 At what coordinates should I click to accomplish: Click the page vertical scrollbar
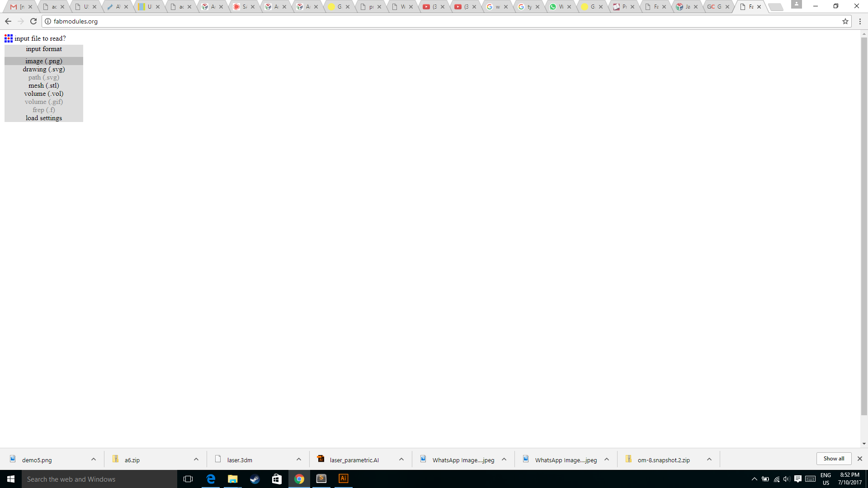(x=864, y=226)
